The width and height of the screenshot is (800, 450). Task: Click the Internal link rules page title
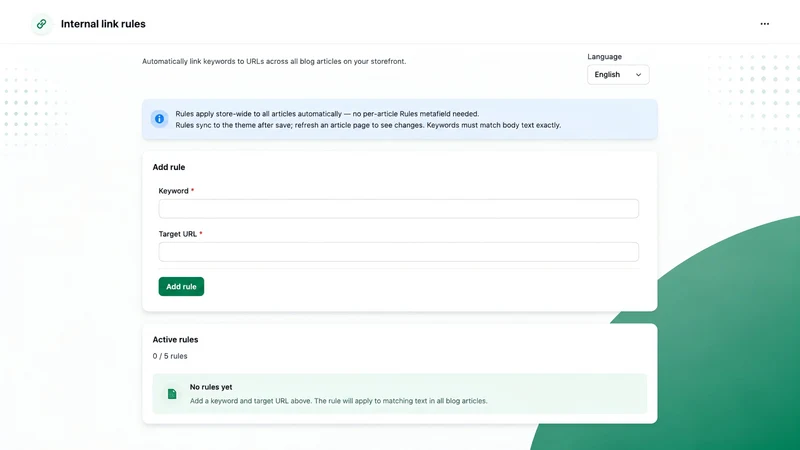click(x=103, y=24)
